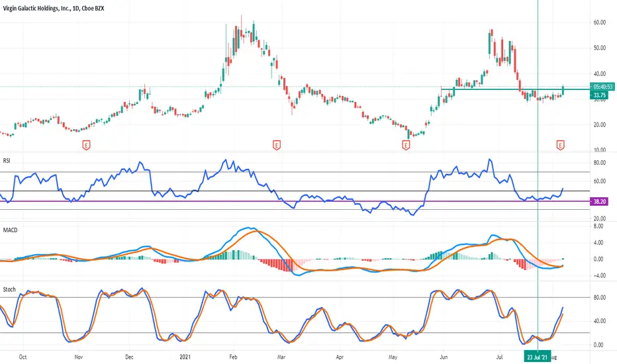Click the late-February earnings E marker
Screen dimensions: 617x364
coord(277,145)
